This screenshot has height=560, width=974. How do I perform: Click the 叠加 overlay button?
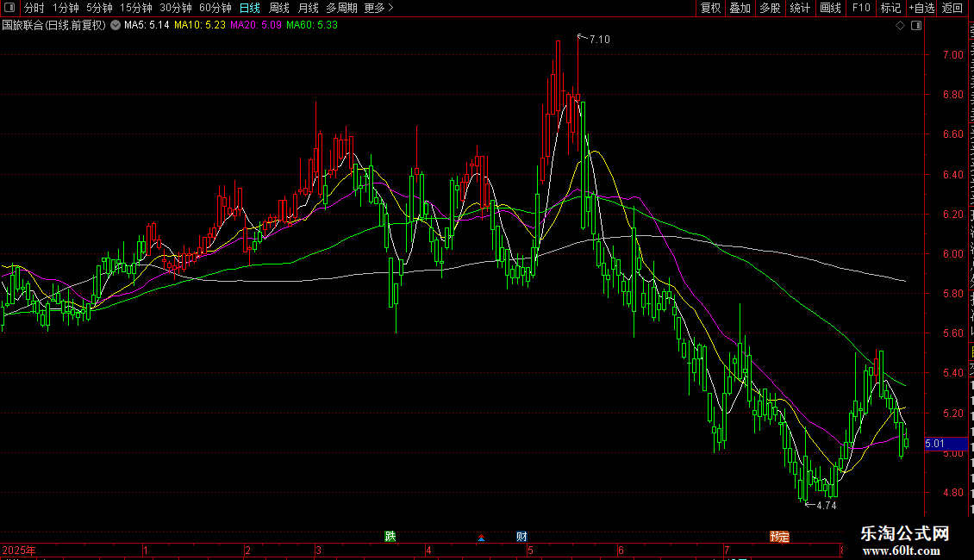coord(740,8)
